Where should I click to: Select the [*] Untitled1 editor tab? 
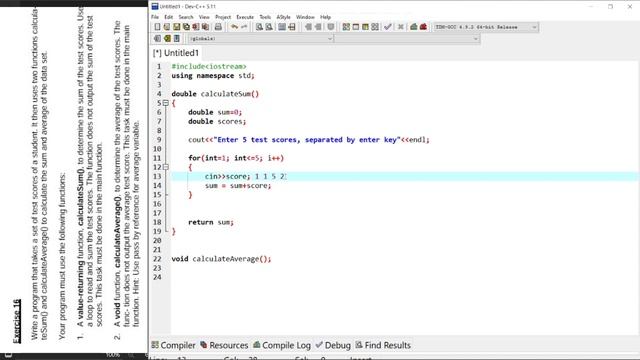tap(176, 53)
